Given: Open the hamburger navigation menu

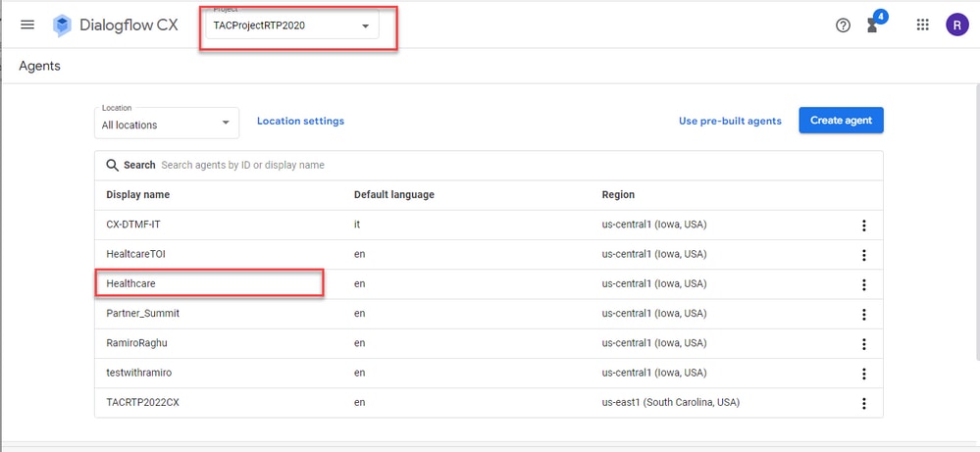Looking at the screenshot, I should [27, 25].
